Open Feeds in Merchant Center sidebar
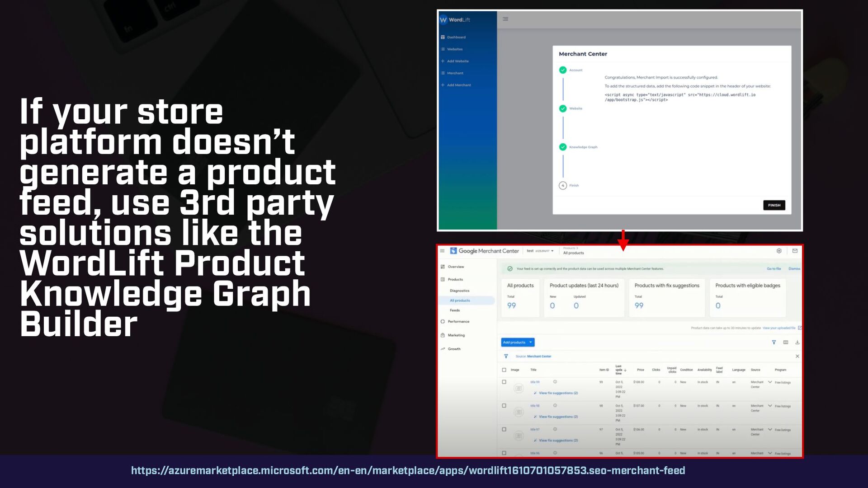 [x=455, y=310]
